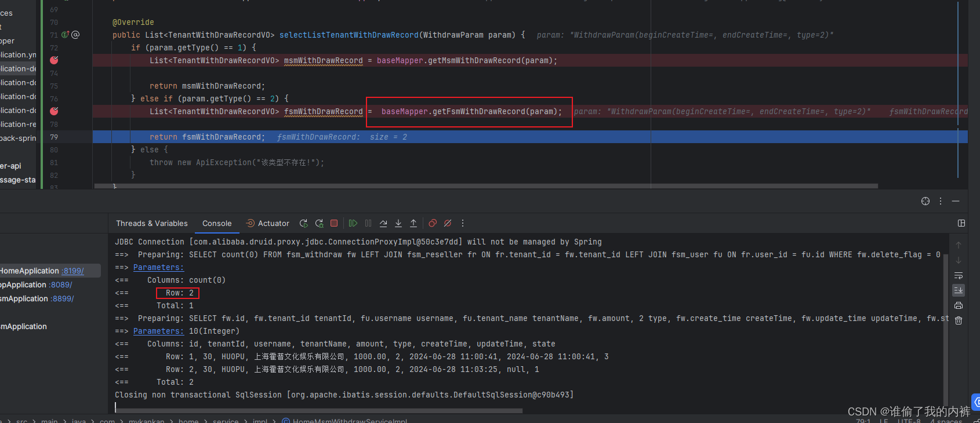Open the debug tool window options menu
Screen dimensions: 980x423
[x=941, y=201]
